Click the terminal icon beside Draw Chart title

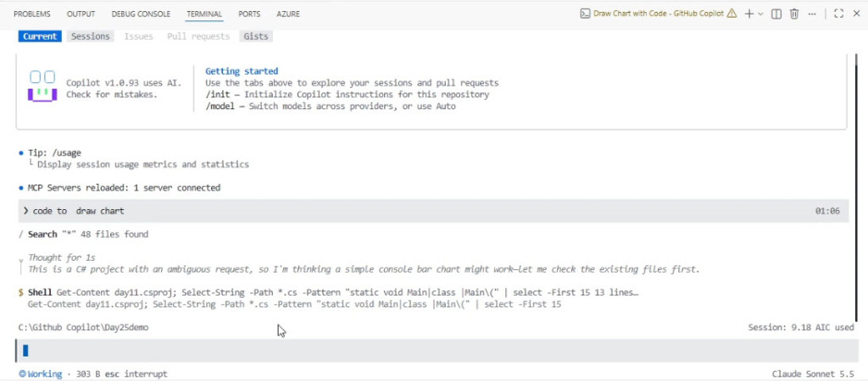coord(585,14)
